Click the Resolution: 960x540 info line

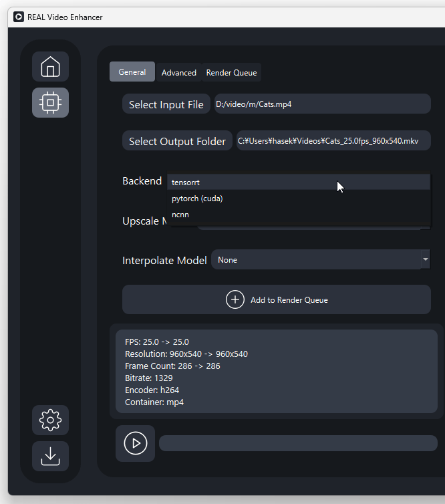tap(186, 354)
